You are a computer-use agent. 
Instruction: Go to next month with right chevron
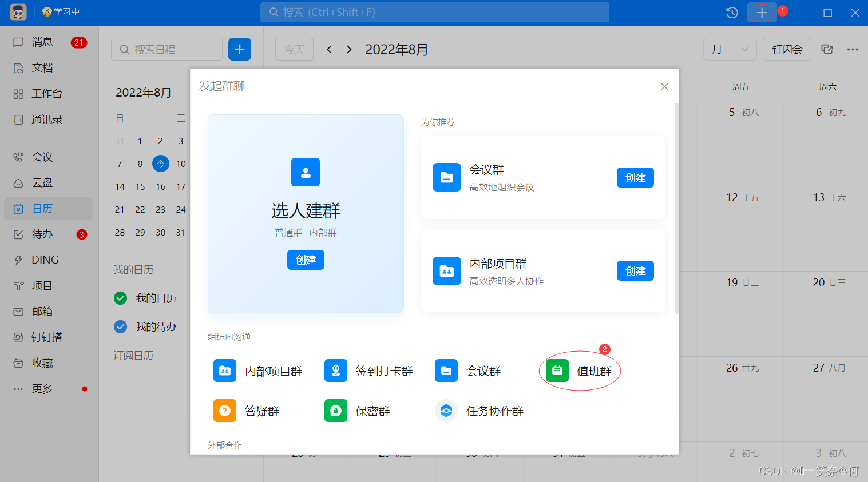(349, 50)
